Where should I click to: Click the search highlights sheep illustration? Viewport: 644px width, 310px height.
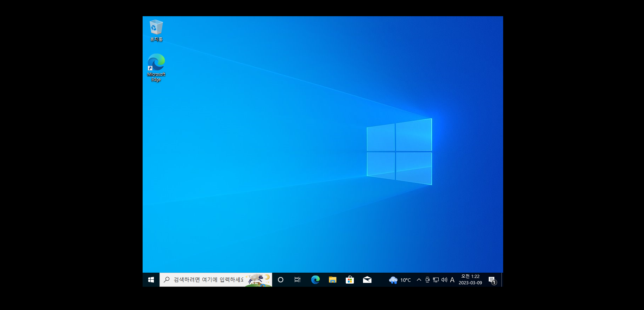[x=259, y=280]
